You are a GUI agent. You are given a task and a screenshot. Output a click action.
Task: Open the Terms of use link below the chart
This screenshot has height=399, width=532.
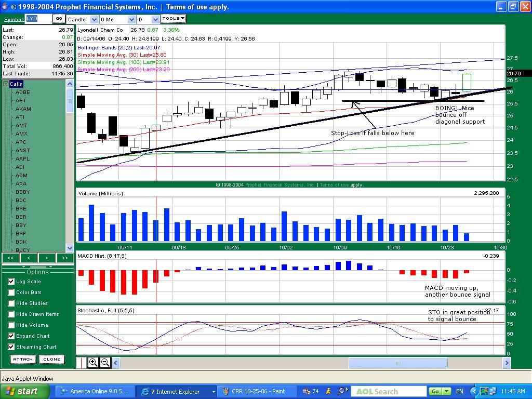tap(334, 185)
